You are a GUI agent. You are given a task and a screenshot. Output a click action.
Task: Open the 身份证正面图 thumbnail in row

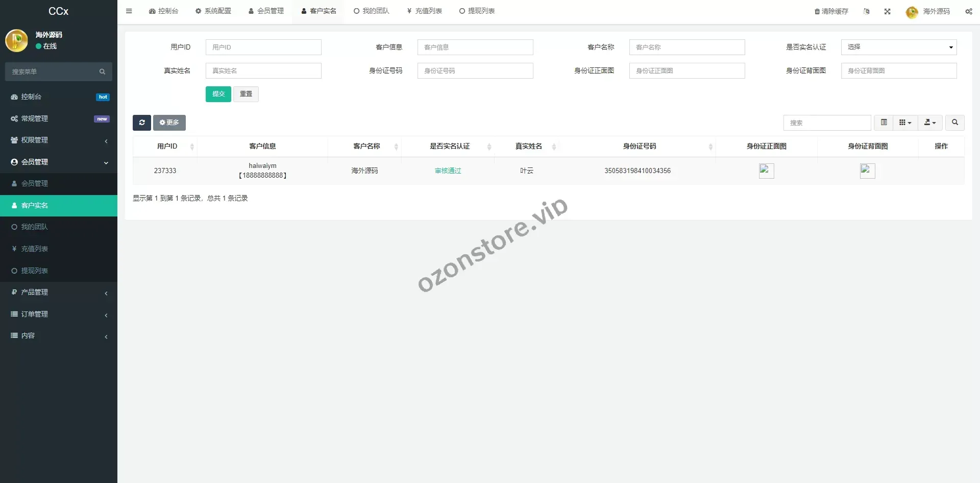tap(766, 171)
